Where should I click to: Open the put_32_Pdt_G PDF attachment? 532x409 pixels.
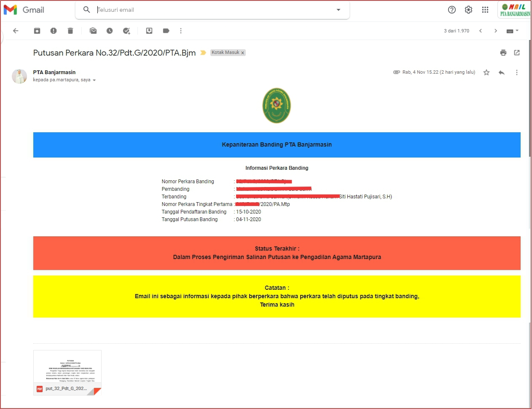pos(67,373)
